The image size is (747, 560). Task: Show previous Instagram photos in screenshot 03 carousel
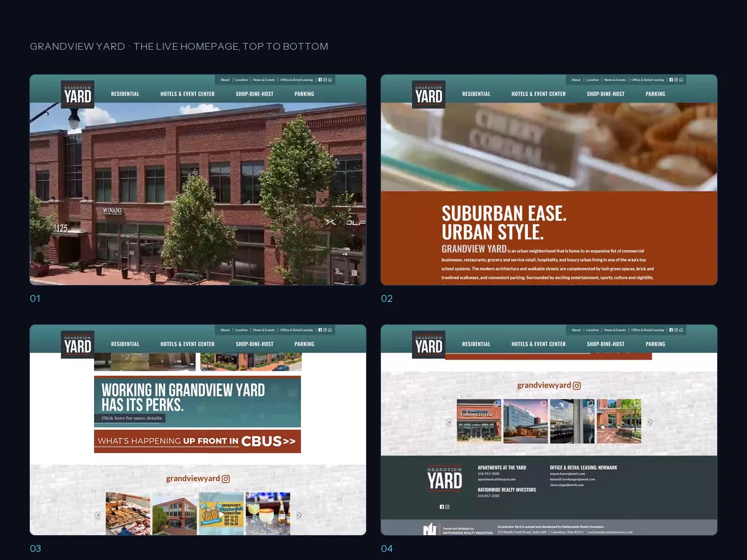tap(98, 515)
